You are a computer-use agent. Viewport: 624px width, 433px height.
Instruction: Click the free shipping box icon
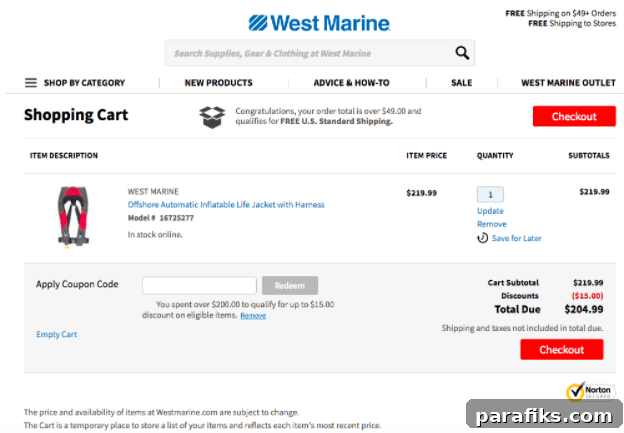(x=212, y=117)
